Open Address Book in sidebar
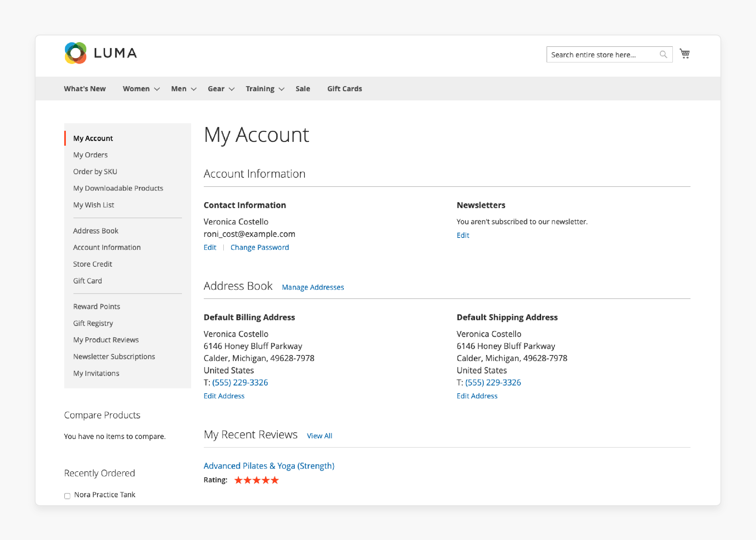The width and height of the screenshot is (756, 540). click(96, 231)
